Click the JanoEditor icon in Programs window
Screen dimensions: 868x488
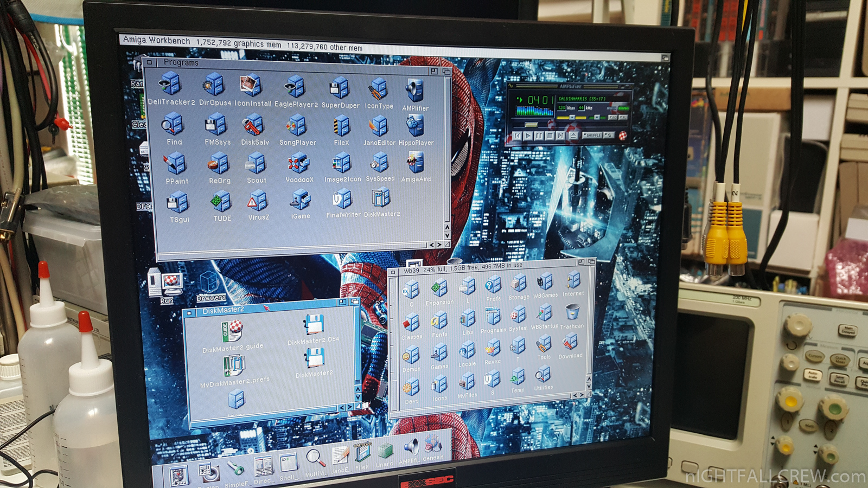pos(379,126)
